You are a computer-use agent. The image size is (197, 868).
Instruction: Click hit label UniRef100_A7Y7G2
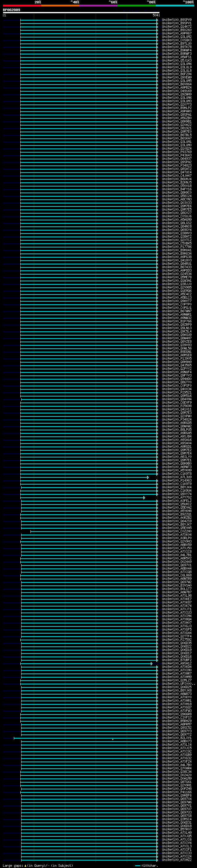point(177,497)
